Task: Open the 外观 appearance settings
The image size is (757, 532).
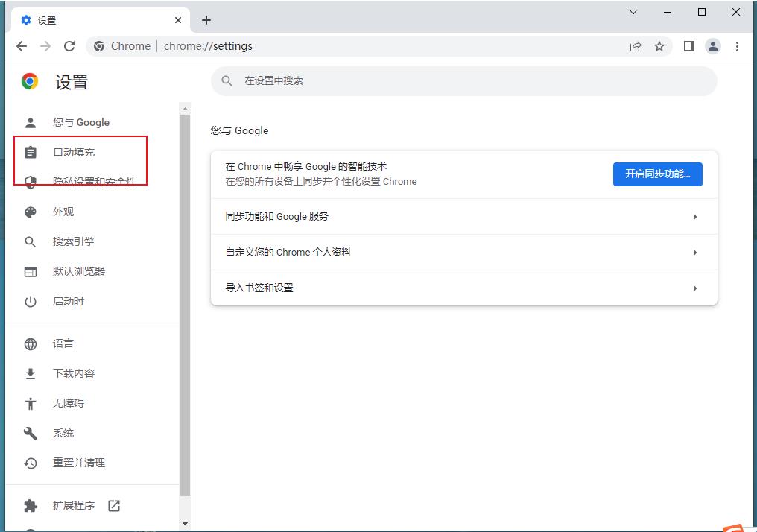Action: [x=64, y=212]
